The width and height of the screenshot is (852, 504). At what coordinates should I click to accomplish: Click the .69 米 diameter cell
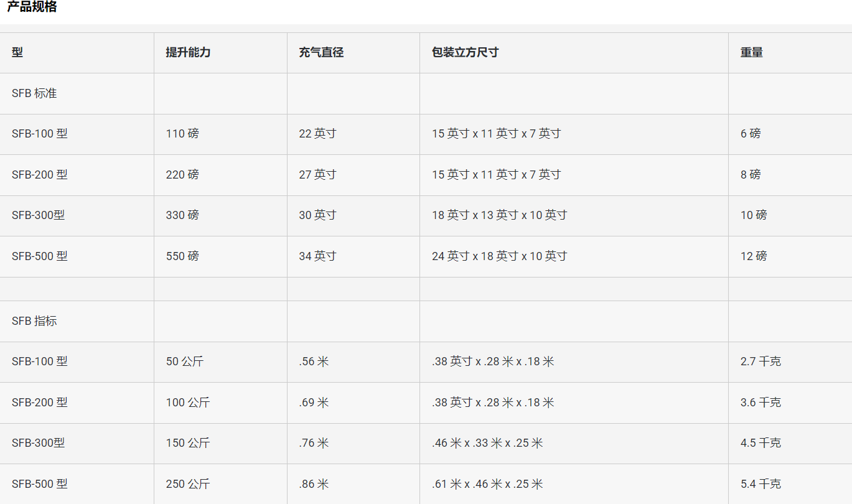[x=314, y=403]
